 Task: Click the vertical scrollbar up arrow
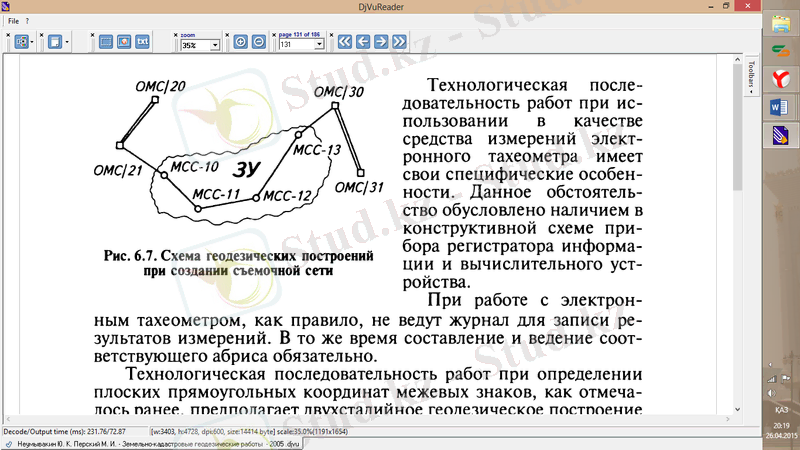(x=737, y=60)
